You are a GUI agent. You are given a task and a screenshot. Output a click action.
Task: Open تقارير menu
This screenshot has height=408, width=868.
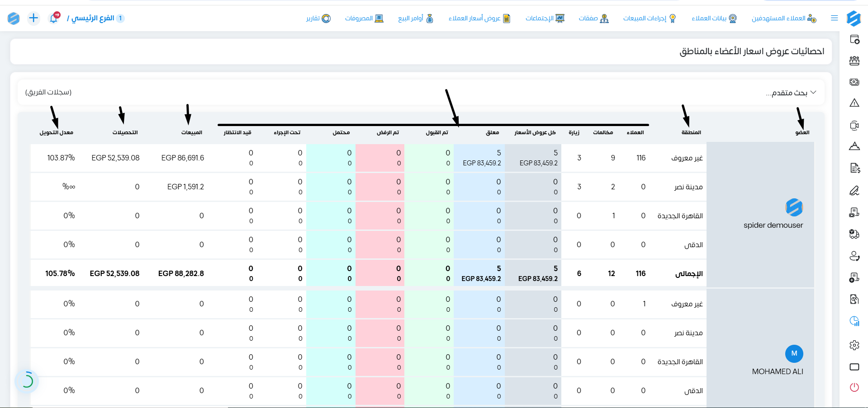click(x=318, y=18)
